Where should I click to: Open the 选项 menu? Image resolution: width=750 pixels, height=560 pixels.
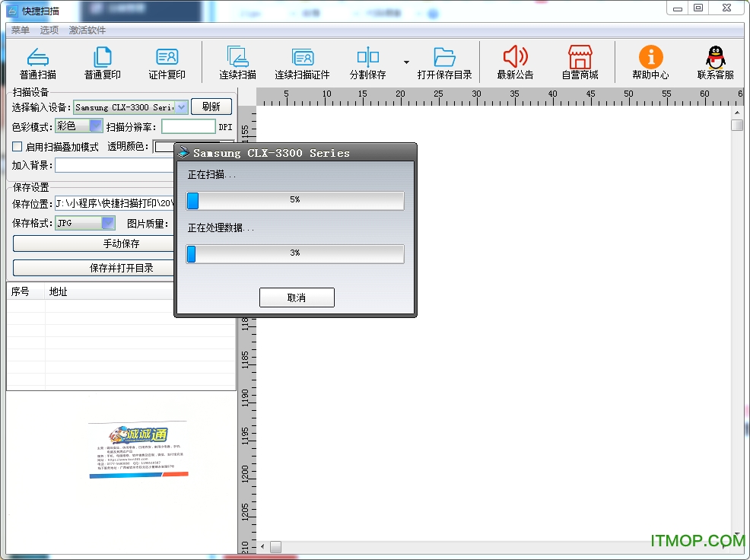click(x=49, y=30)
